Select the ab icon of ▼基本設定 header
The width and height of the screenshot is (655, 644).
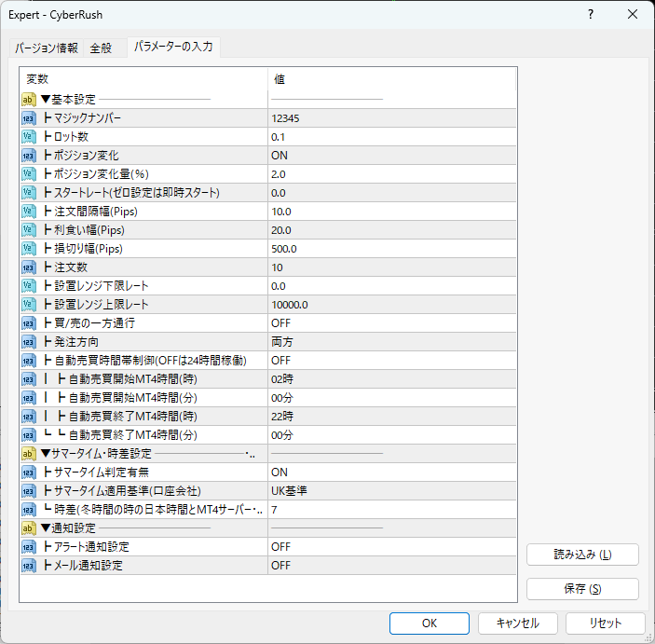coord(28,100)
